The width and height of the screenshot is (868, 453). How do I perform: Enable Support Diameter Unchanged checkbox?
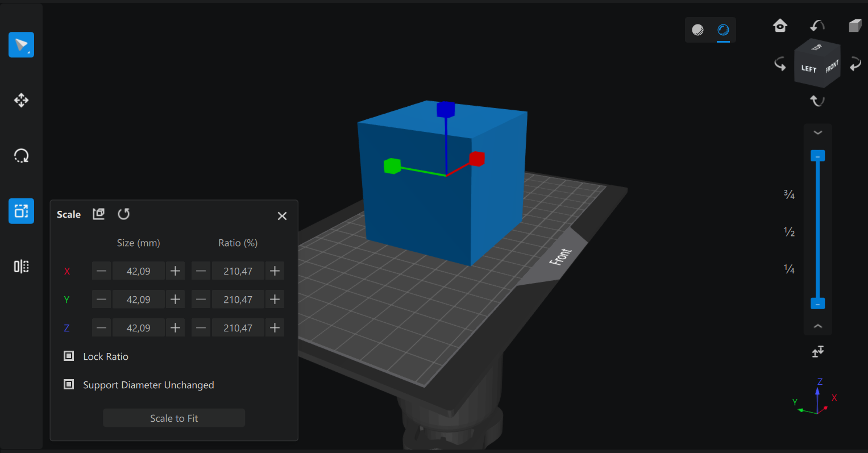69,385
